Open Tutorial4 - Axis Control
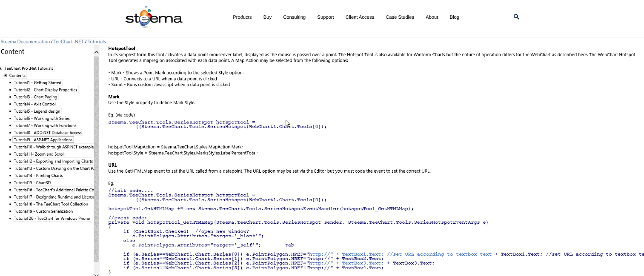The image size is (644, 276). point(35,104)
